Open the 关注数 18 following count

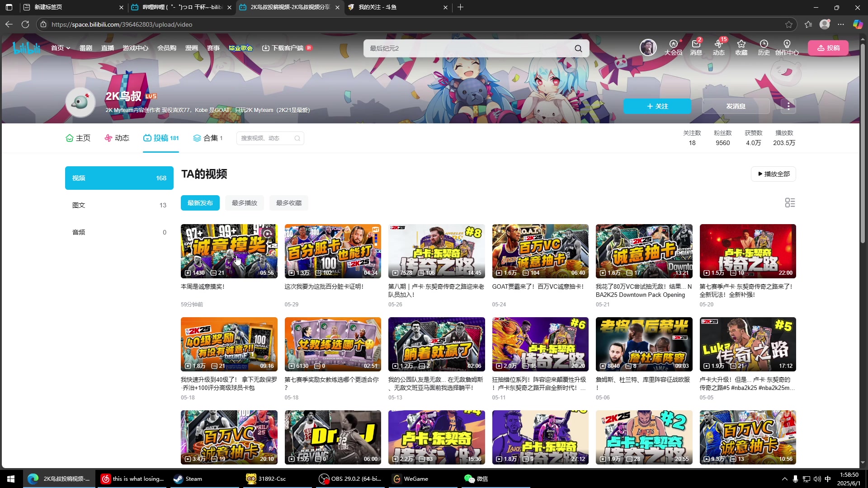tap(692, 138)
